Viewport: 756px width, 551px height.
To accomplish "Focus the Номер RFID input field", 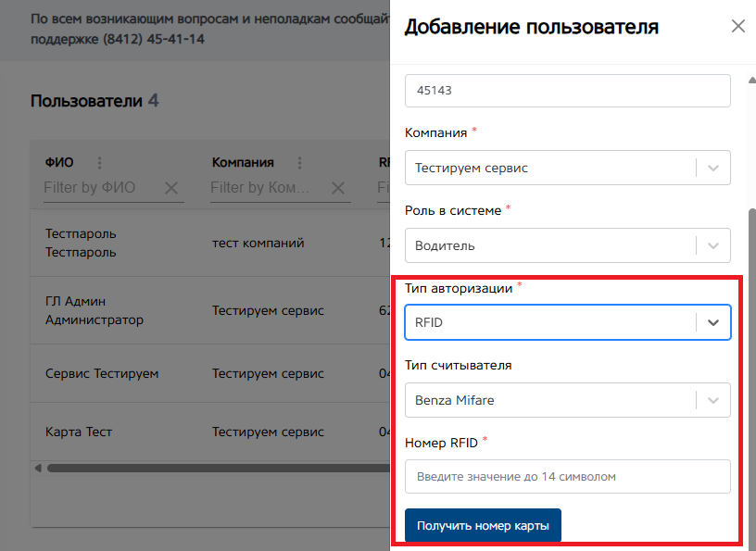I will (x=568, y=476).
